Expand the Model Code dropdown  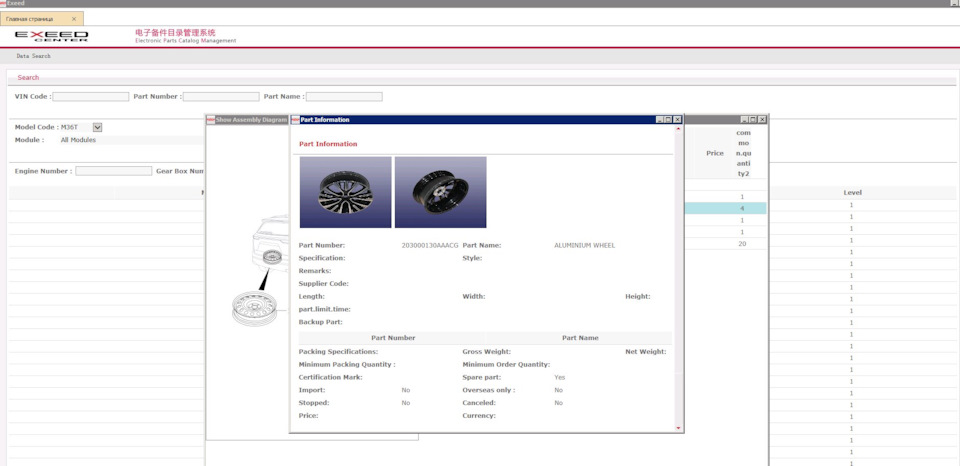(x=97, y=127)
